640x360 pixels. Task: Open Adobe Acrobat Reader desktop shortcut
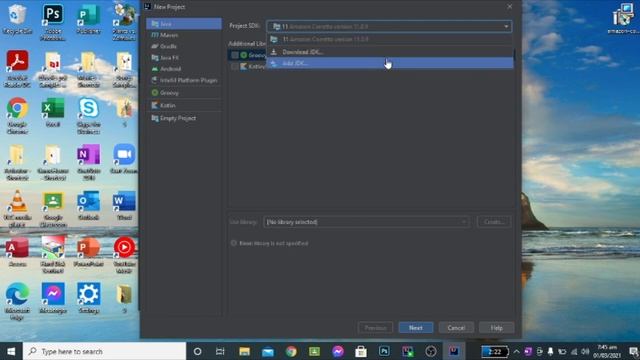coord(17,69)
